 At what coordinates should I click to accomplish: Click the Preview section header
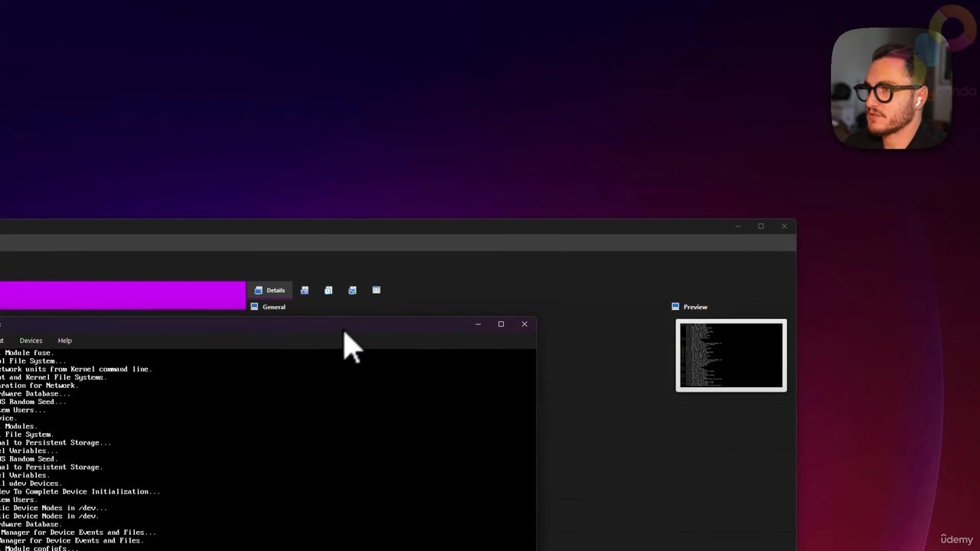coord(695,307)
